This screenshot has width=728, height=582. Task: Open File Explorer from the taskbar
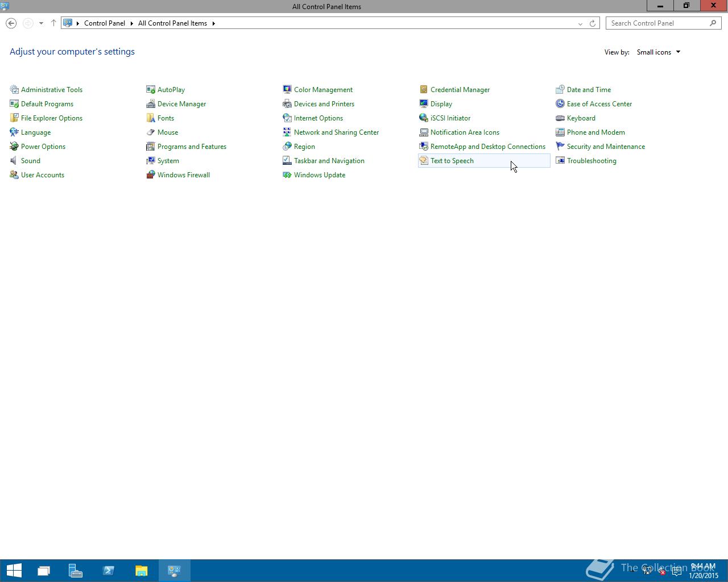[x=142, y=571]
